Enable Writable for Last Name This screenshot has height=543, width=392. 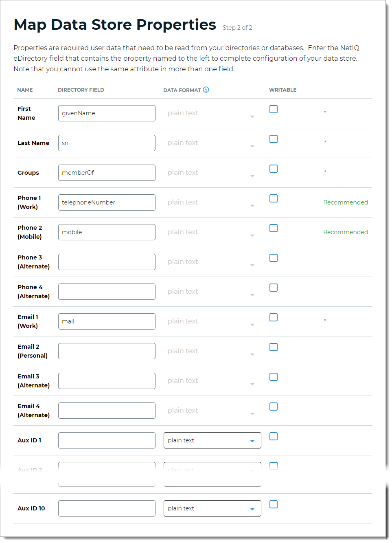273,139
